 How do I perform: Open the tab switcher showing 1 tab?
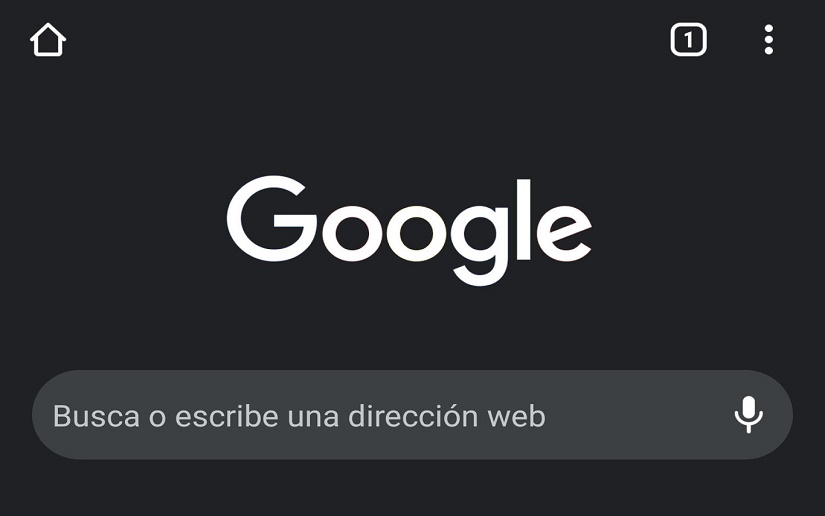[688, 39]
